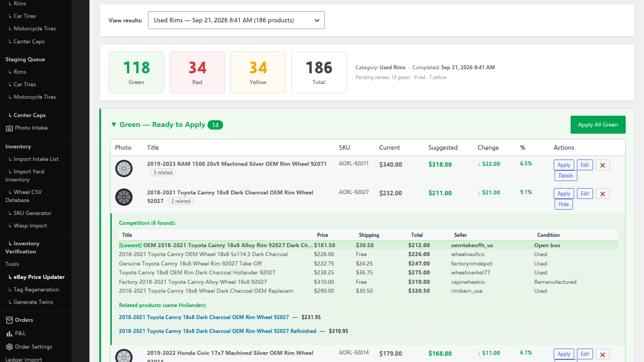Image resolution: width=644 pixels, height=362 pixels.
Task: Click the RAM 1500 wheel photo
Action: click(124, 168)
